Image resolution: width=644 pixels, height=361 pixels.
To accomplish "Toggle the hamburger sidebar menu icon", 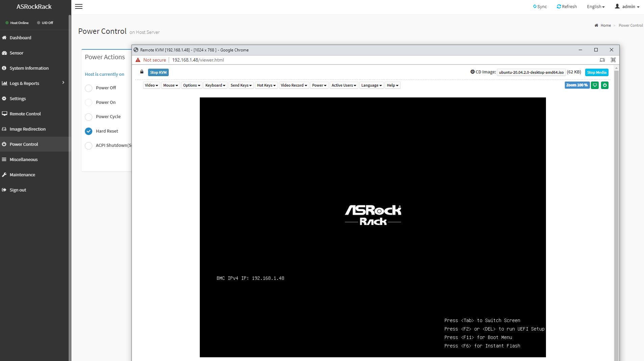I will click(79, 6).
